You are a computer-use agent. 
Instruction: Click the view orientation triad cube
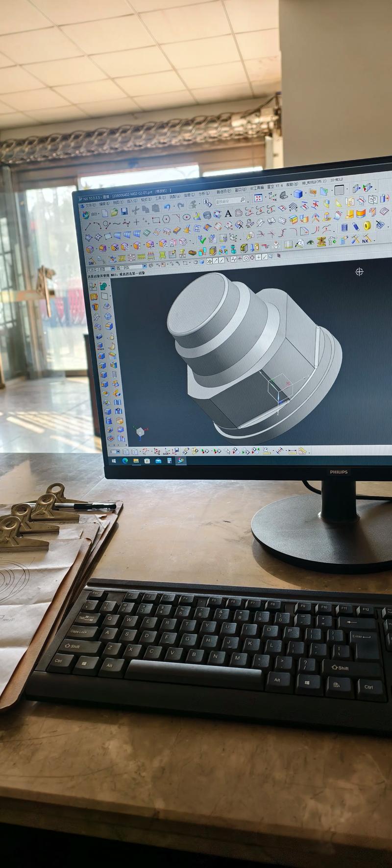pyautogui.click(x=141, y=431)
